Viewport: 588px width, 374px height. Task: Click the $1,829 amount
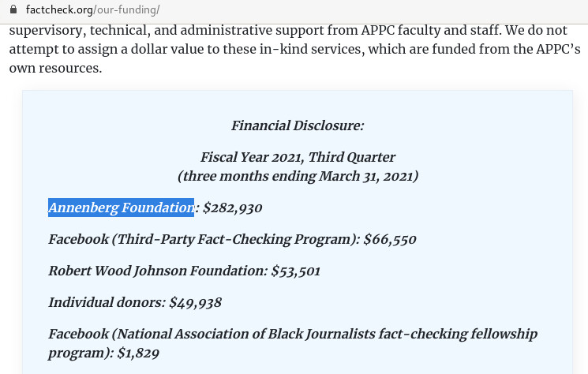(138, 353)
